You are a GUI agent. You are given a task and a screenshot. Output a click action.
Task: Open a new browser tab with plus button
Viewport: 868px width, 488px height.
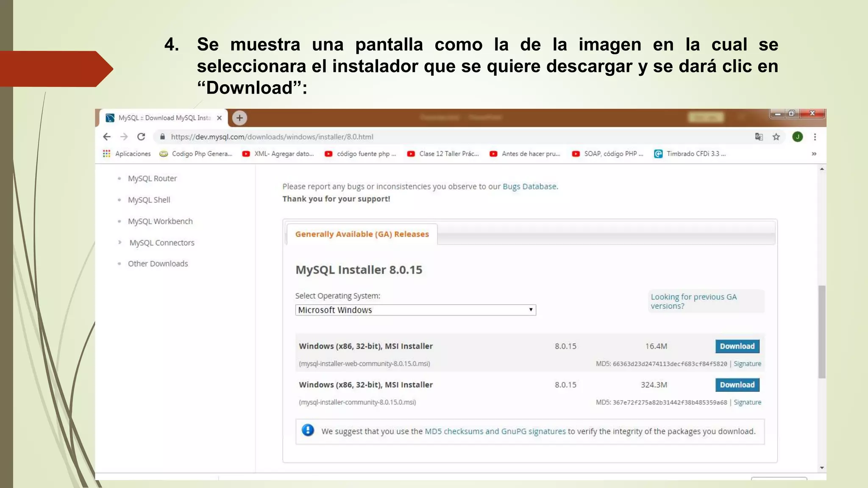[239, 118]
